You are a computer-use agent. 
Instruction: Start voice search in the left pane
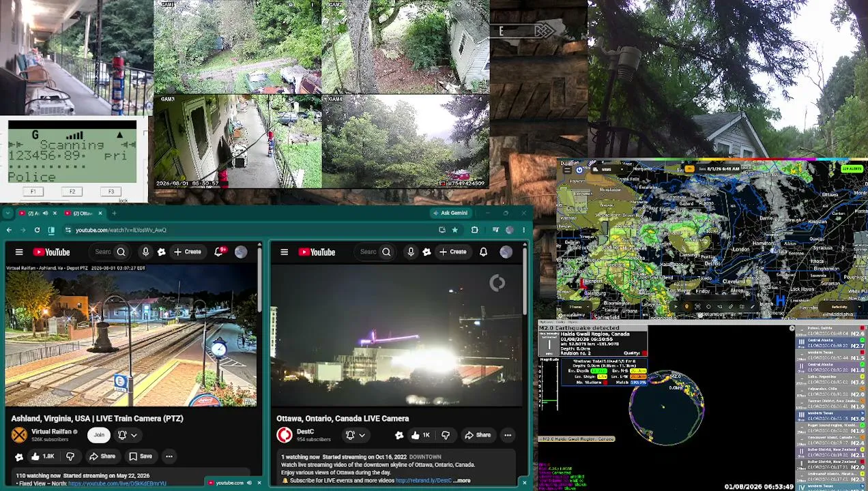[145, 252]
